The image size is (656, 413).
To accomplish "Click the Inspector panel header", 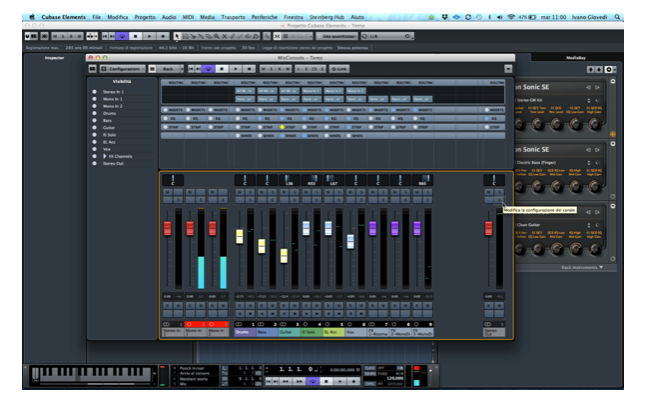I will (54, 58).
